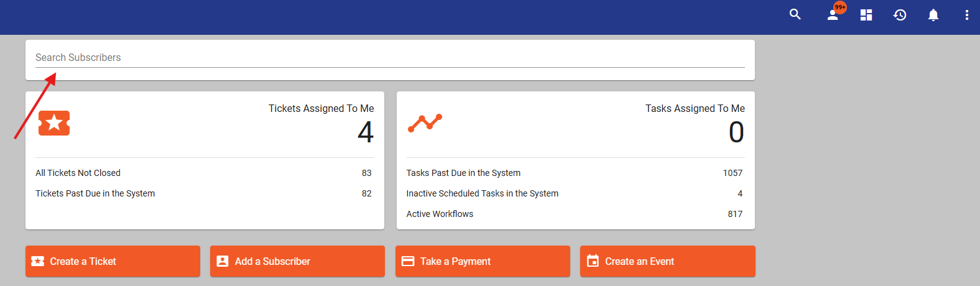Screen dimensions: 980x286
Task: Click the tasks assigned count 0
Action: pos(736,132)
